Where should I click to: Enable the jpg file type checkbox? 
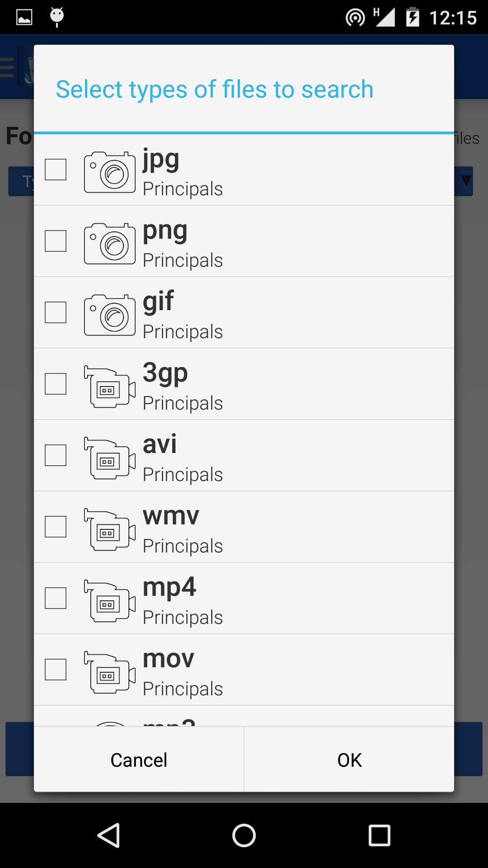(x=56, y=170)
